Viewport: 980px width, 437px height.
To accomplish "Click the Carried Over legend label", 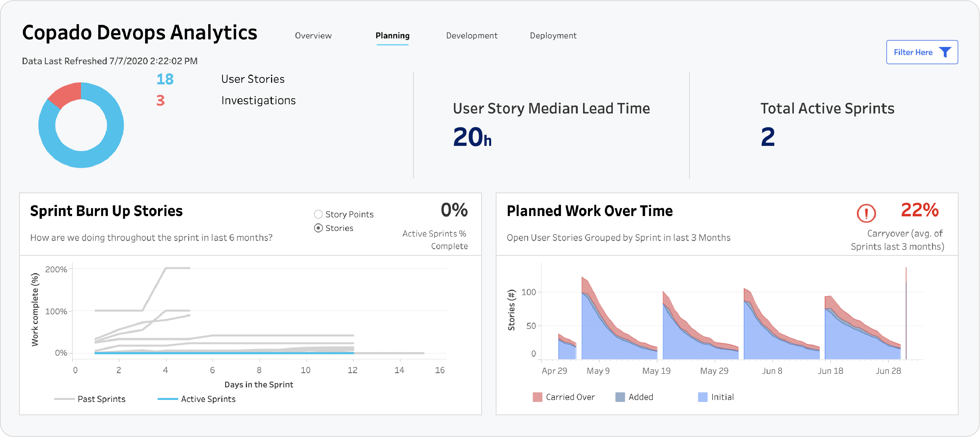I will 570,397.
